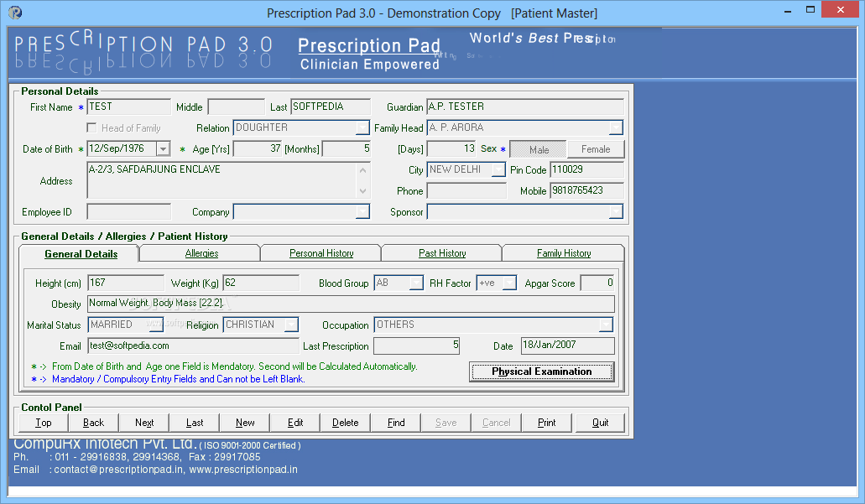Switch to the Family History tab

563,253
